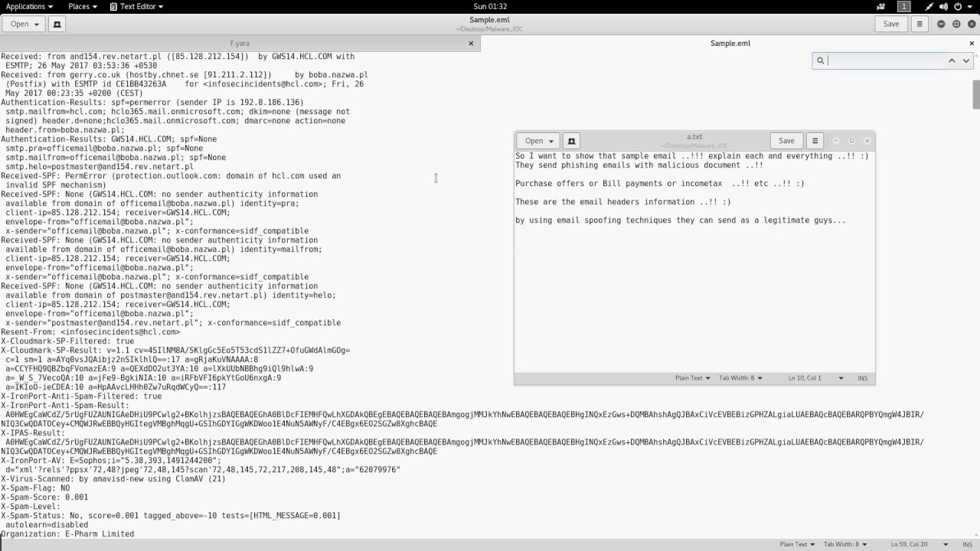
Task: Open hamburger menu of Sample.eml window
Action: pos(920,24)
